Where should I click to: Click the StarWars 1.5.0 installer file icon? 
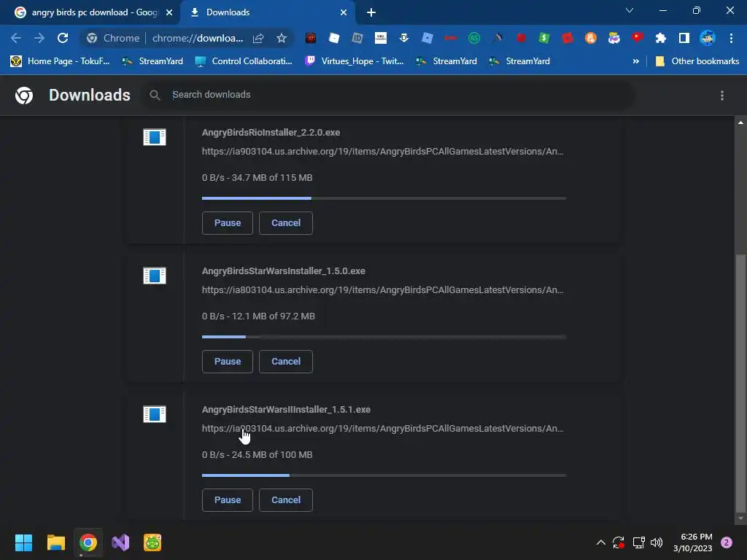[155, 276]
